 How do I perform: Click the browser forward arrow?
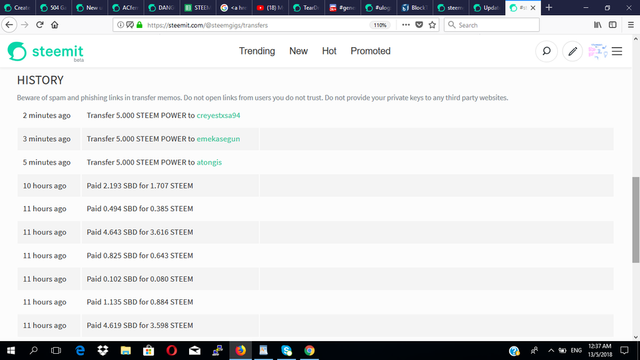point(24,25)
